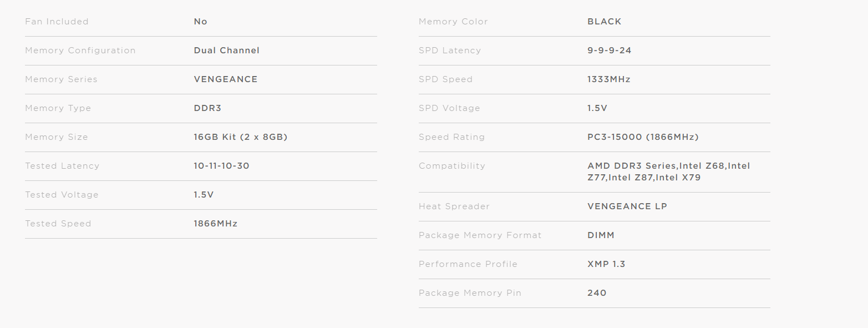The height and width of the screenshot is (328, 868).
Task: Click the "16GB Kit (2 x 8GB)" value
Action: 240,137
